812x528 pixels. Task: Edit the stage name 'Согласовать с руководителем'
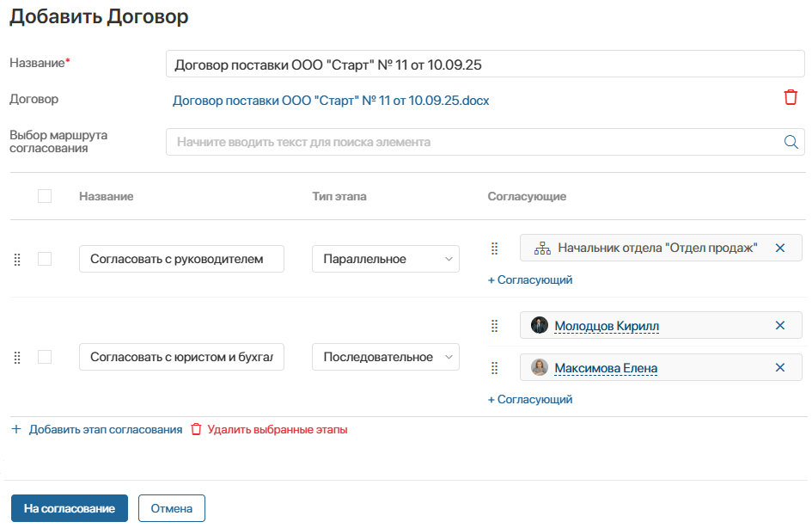point(182,259)
